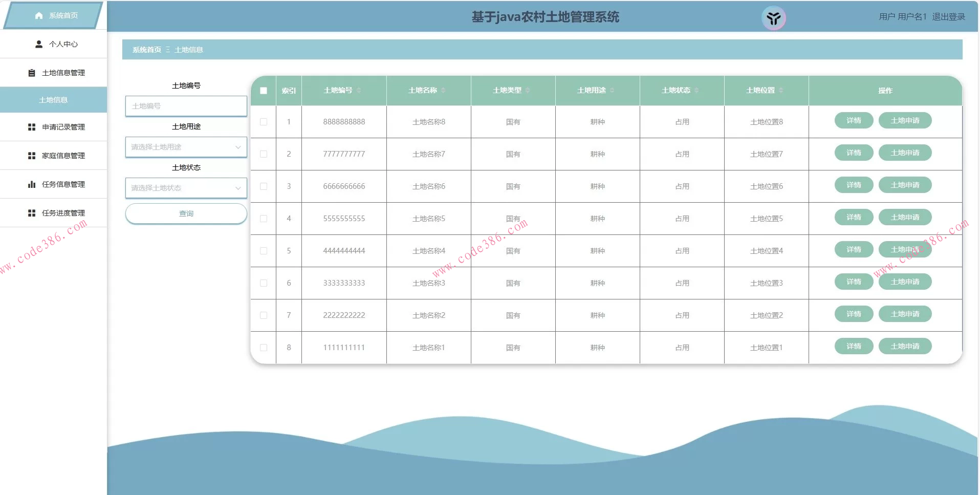Open the 请选择土地状态 dropdown

[186, 188]
